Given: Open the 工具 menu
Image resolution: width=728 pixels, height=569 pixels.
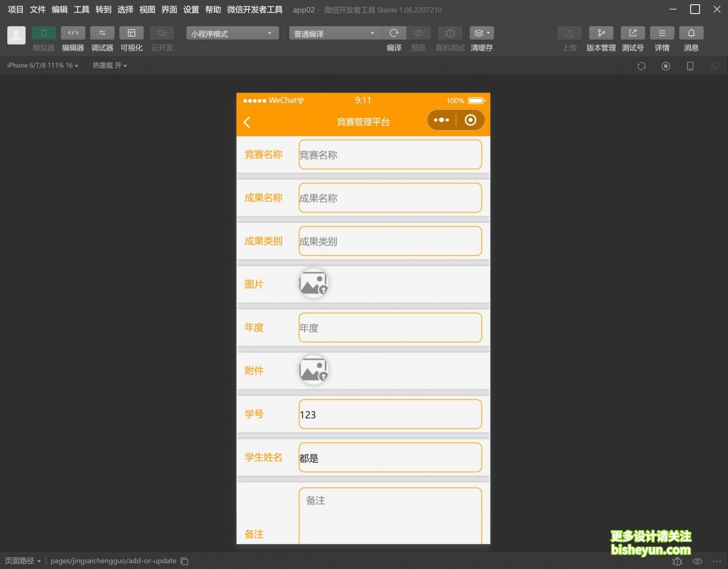Looking at the screenshot, I should (x=81, y=9).
